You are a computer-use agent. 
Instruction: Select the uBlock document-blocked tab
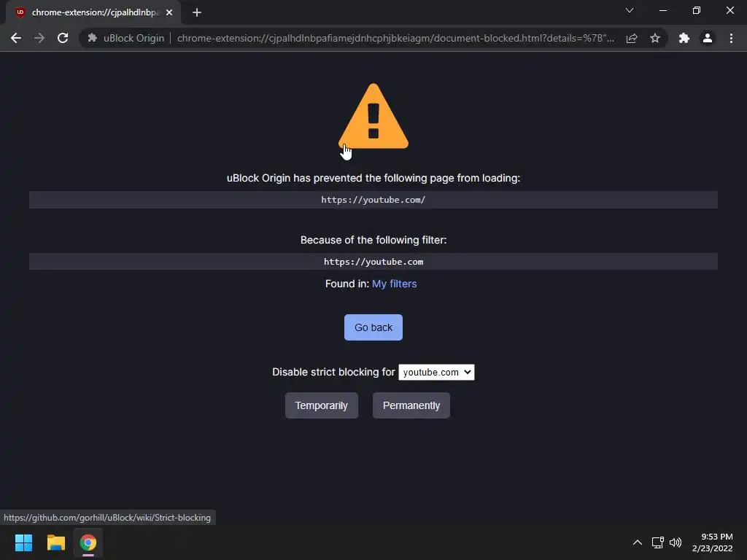[94, 12]
